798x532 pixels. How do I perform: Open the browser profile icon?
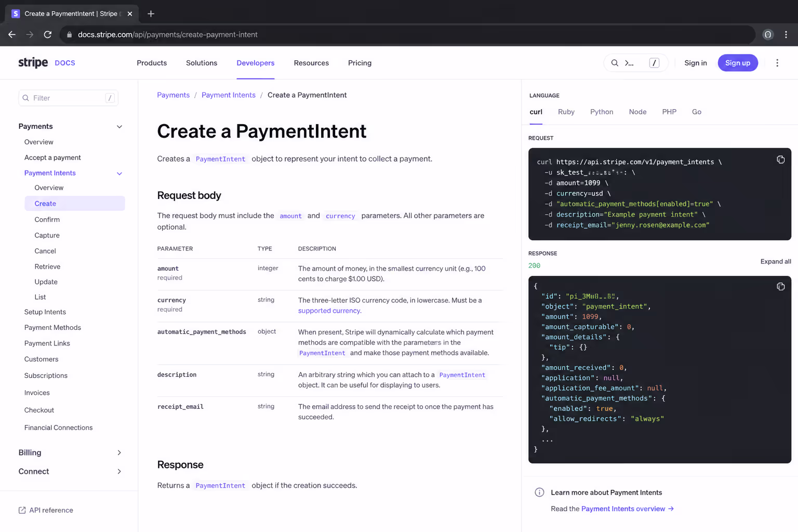(x=768, y=34)
